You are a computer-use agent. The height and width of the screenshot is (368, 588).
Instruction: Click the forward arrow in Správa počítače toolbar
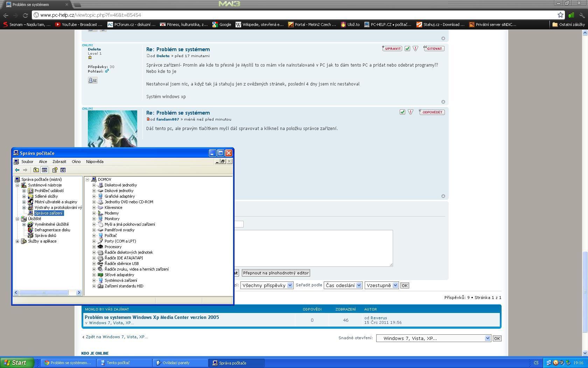[x=25, y=170]
